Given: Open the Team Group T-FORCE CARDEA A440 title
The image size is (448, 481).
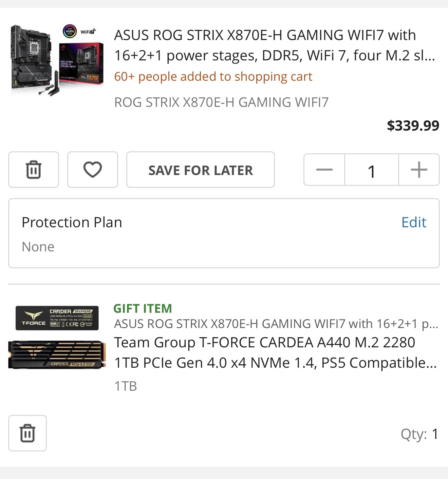Looking at the screenshot, I should point(275,352).
